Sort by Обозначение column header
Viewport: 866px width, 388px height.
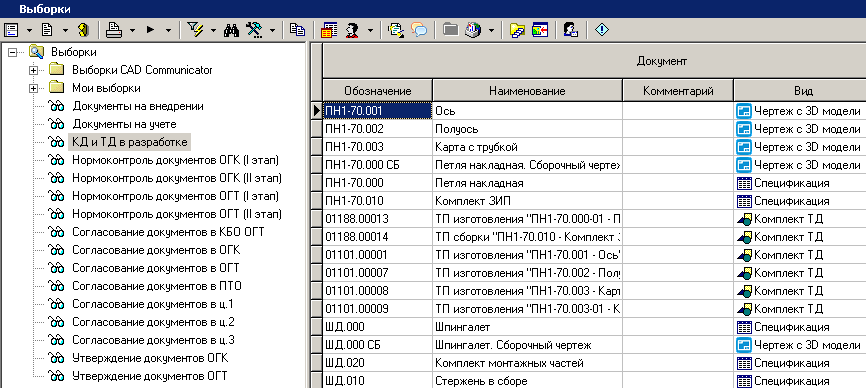(x=377, y=91)
